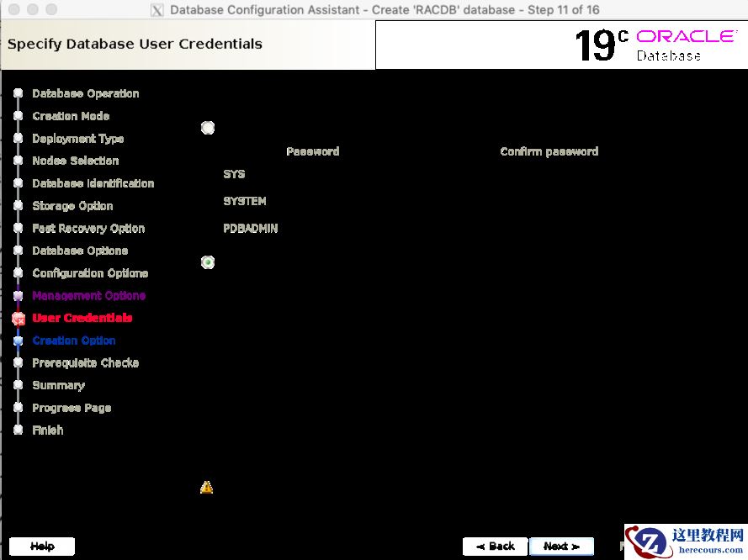Click the X11 window title icon
748x560 pixels.
[x=157, y=10]
